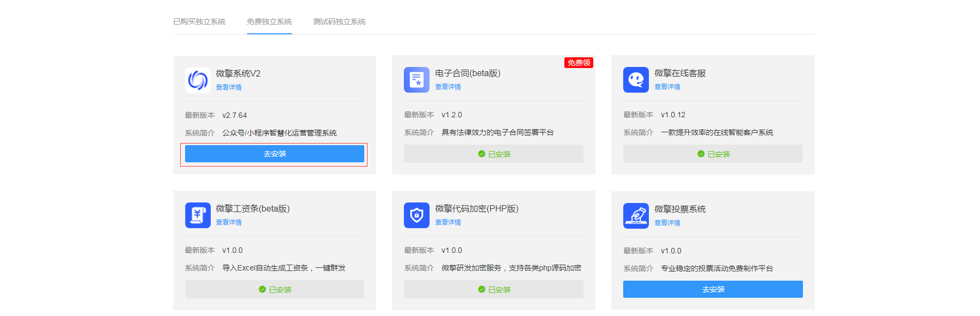Click 已安装 status button for 电子合同(beta版)

pos(494,154)
